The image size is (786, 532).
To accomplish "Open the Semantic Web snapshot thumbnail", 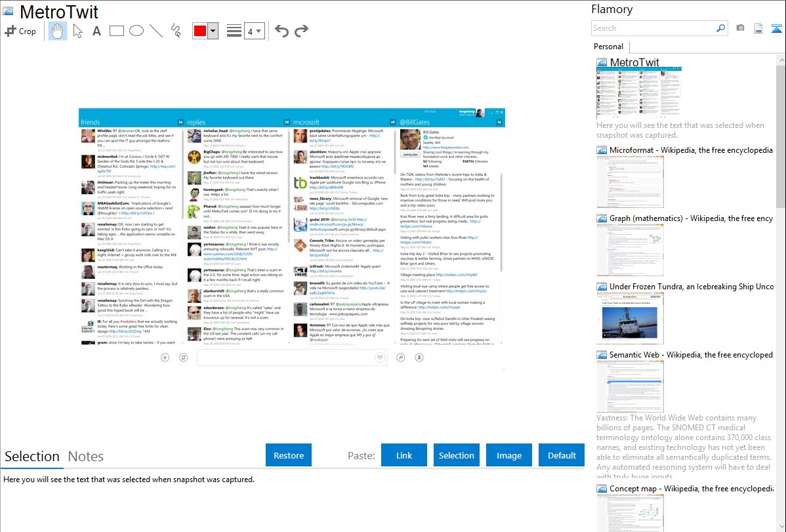I will tap(630, 386).
